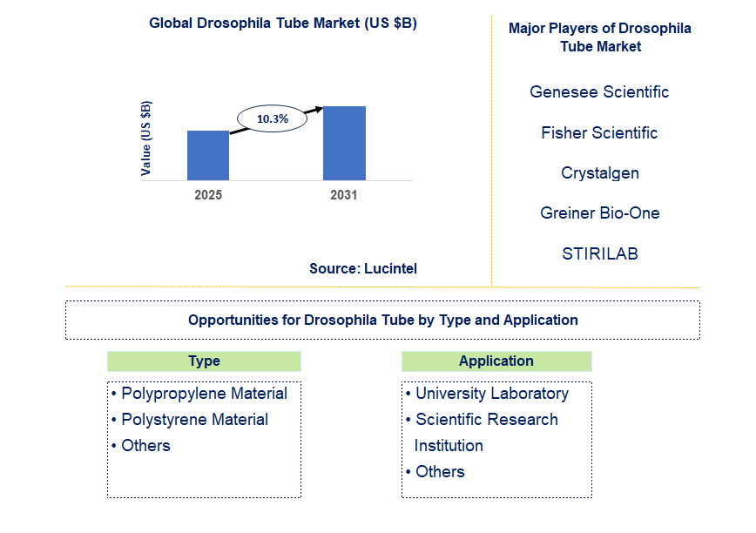Select 'Others' under the Type list
The width and height of the screenshot is (756, 533).
pyautogui.click(x=141, y=445)
